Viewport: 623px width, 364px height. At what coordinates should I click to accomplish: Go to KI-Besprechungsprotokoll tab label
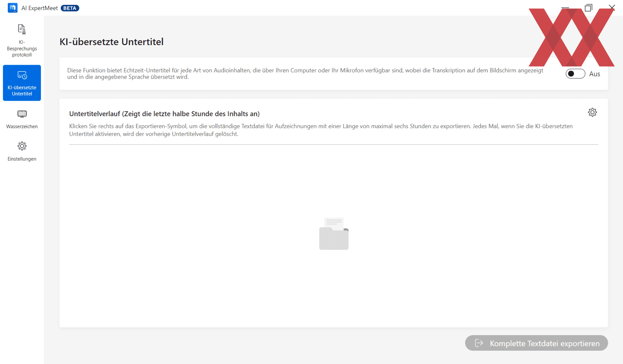[x=22, y=49]
